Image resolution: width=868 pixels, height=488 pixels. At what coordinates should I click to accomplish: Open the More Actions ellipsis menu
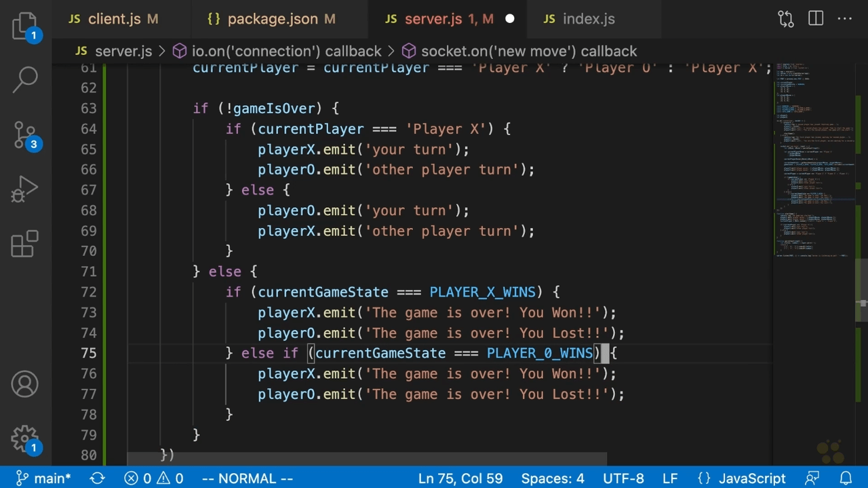pos(845,19)
